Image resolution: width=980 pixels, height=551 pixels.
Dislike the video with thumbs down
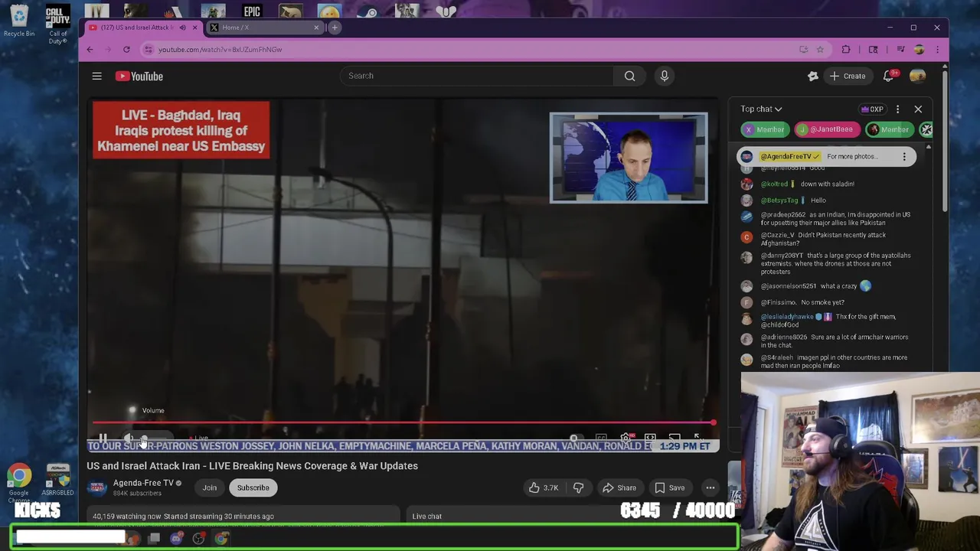(578, 487)
